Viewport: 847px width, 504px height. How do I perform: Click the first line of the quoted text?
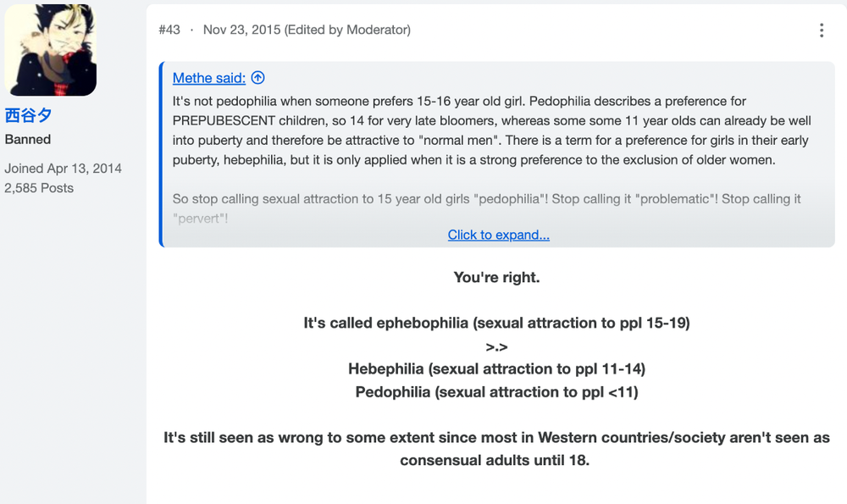coord(459,101)
